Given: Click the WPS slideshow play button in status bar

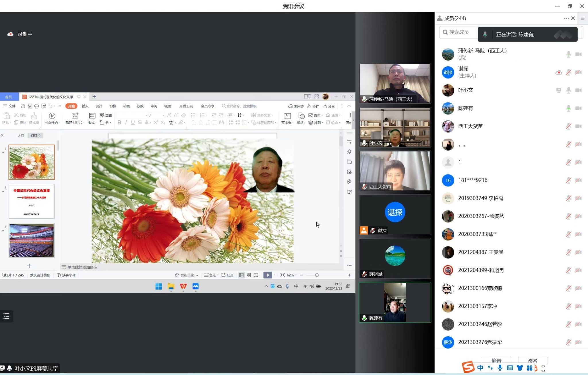Looking at the screenshot, I should (x=267, y=275).
